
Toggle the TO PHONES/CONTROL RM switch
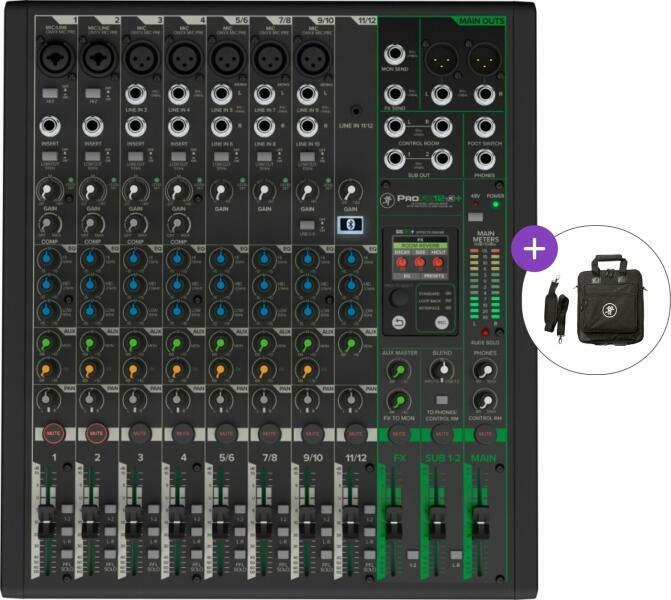[x=442, y=400]
